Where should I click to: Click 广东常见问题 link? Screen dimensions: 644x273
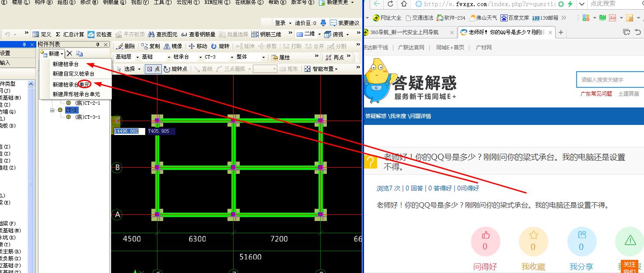coord(596,94)
